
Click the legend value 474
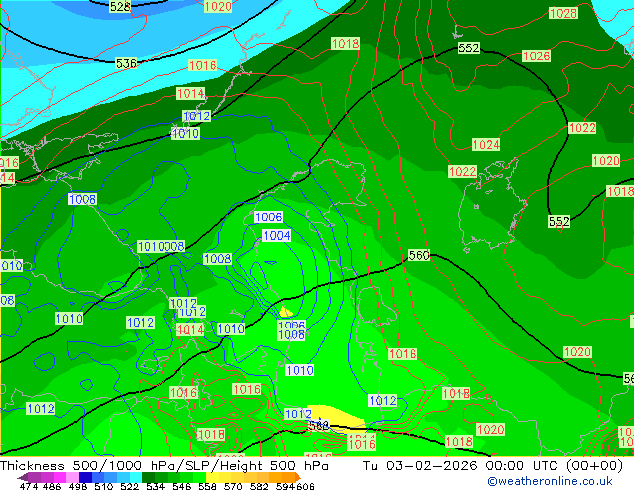[x=29, y=486]
